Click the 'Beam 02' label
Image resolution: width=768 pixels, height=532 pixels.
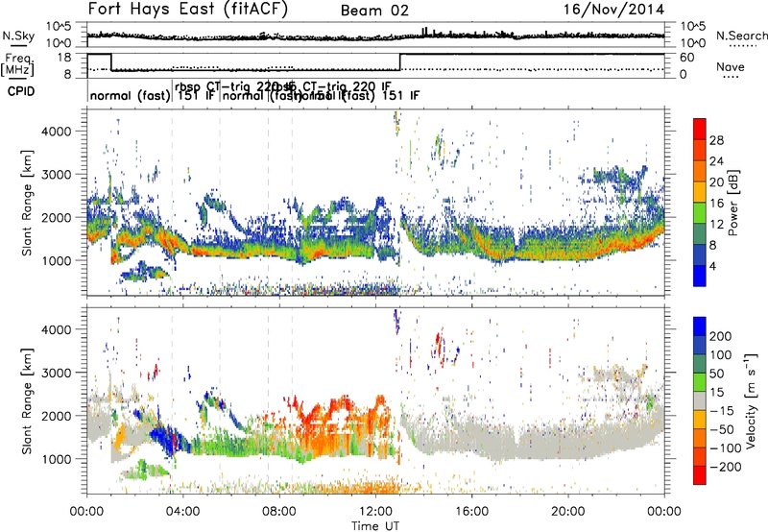pyautogui.click(x=374, y=11)
